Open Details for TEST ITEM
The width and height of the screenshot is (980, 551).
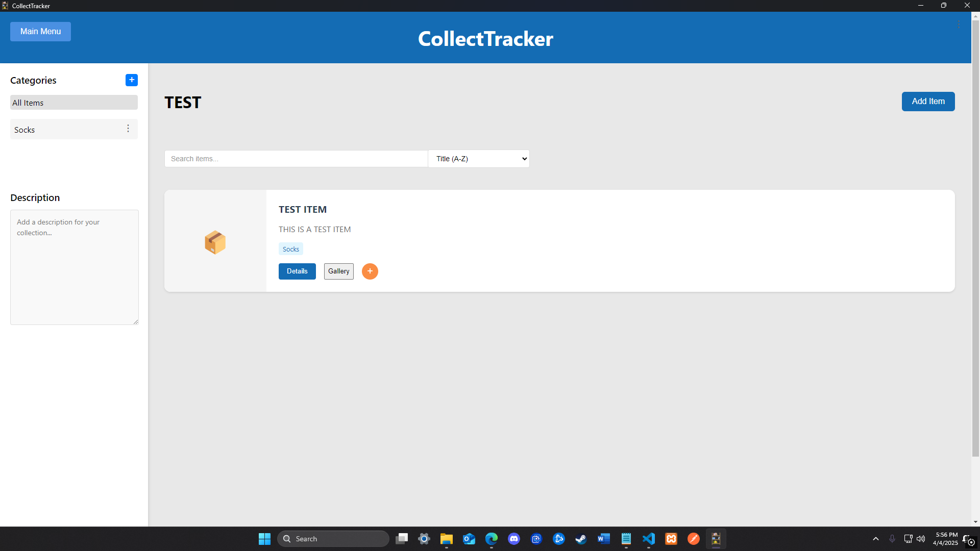(x=297, y=271)
